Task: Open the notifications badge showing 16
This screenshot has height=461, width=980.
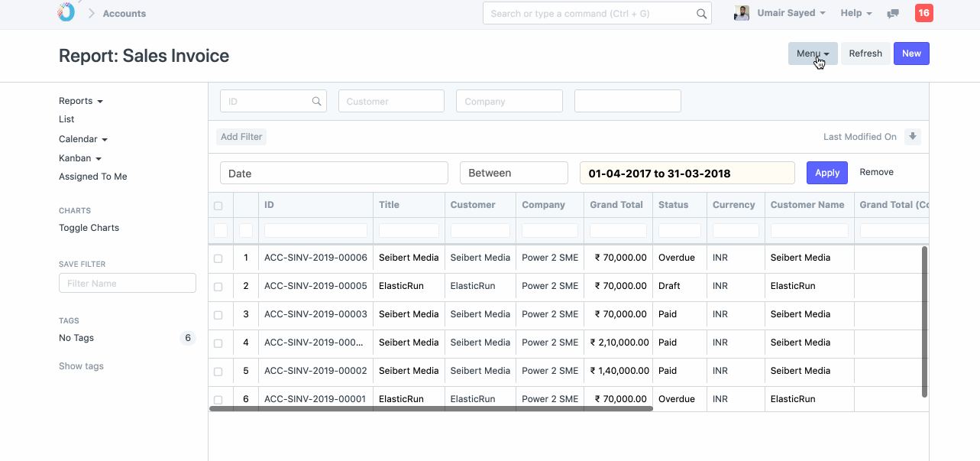Action: click(923, 13)
